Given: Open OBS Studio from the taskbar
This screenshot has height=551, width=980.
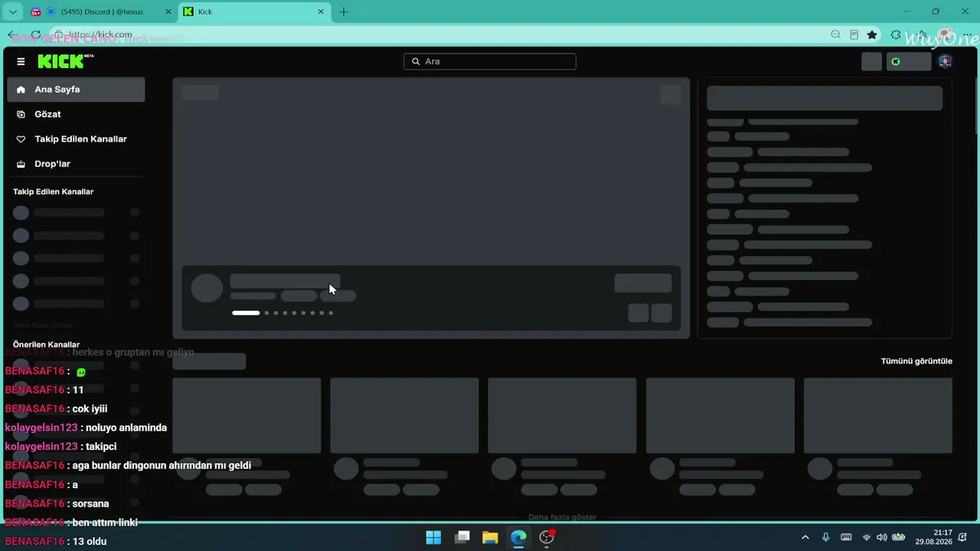Looking at the screenshot, I should (x=547, y=537).
